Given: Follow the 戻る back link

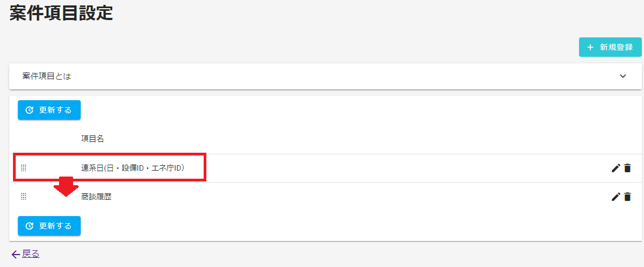Looking at the screenshot, I should (x=31, y=254).
